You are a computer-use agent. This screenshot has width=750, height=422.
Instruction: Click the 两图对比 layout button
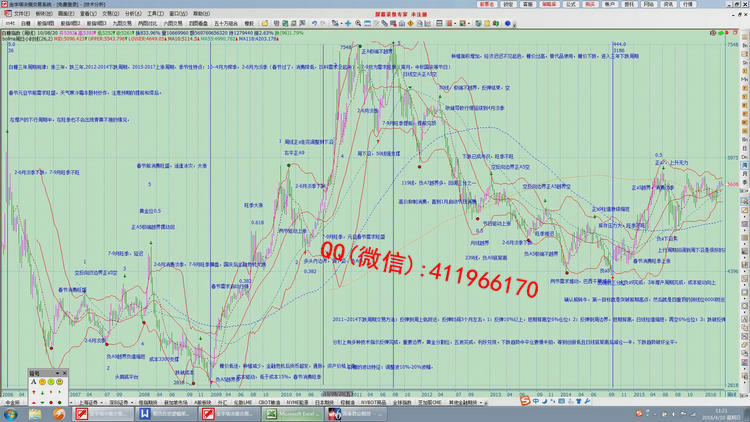pyautogui.click(x=147, y=23)
